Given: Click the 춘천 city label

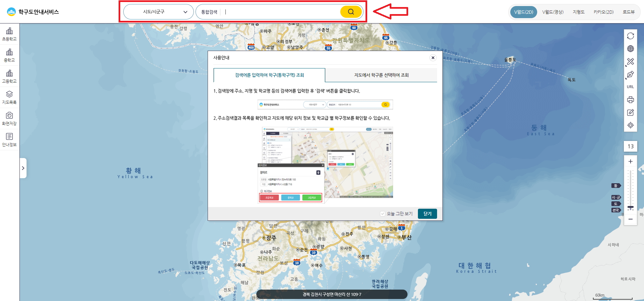Looking at the screenshot, I should pyautogui.click(x=325, y=30).
